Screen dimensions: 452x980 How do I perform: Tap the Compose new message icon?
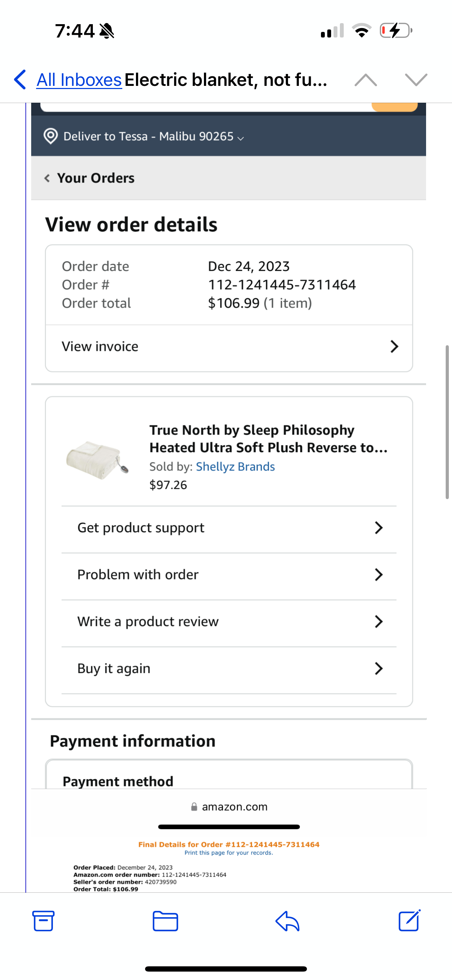(409, 920)
